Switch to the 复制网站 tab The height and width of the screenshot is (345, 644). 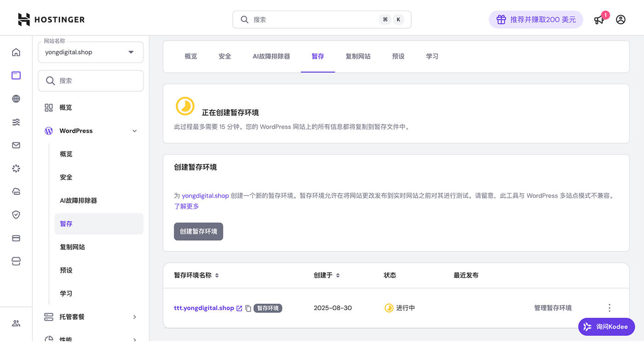click(x=358, y=56)
